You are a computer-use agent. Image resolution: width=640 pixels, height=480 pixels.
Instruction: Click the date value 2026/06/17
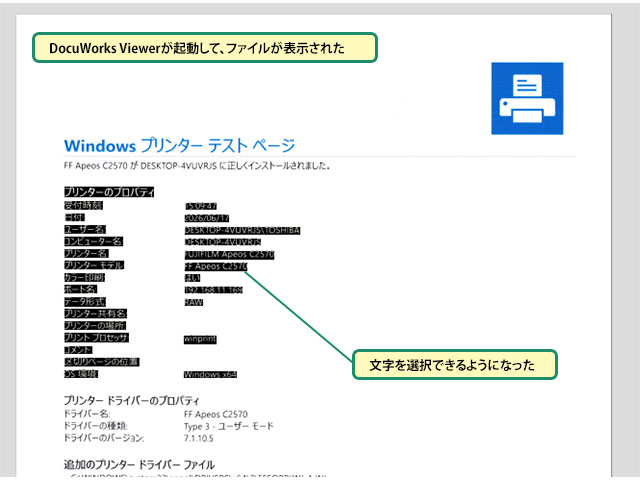(x=207, y=218)
